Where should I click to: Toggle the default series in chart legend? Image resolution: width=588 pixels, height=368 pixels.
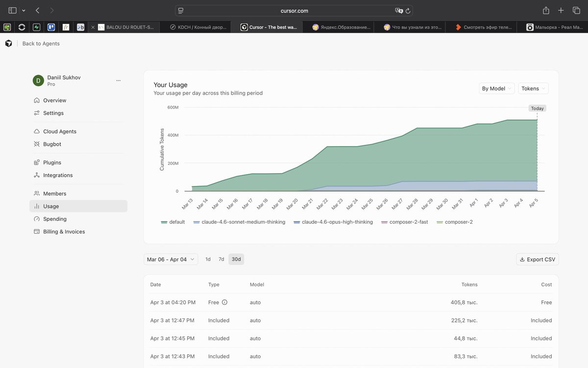(173, 222)
